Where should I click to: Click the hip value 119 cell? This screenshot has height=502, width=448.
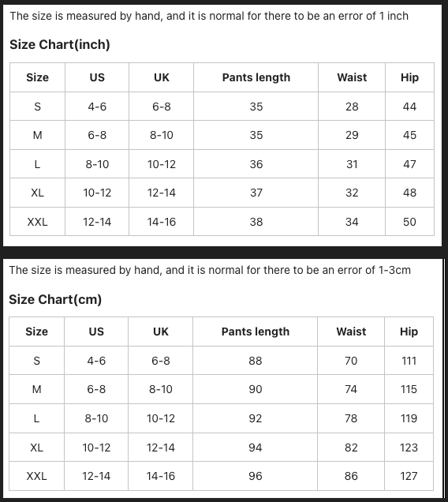409,418
